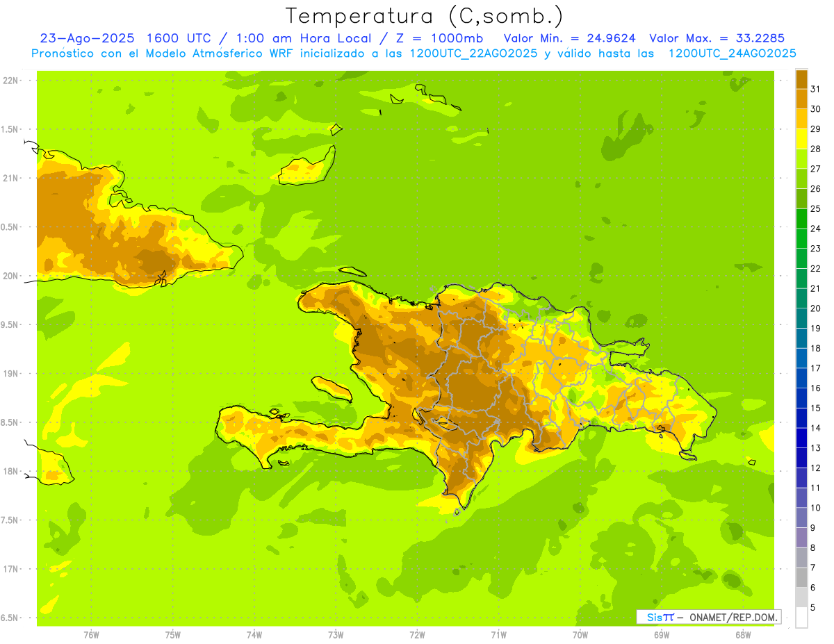Click the 22N latitude axis label
The image size is (834, 644).
12,81
